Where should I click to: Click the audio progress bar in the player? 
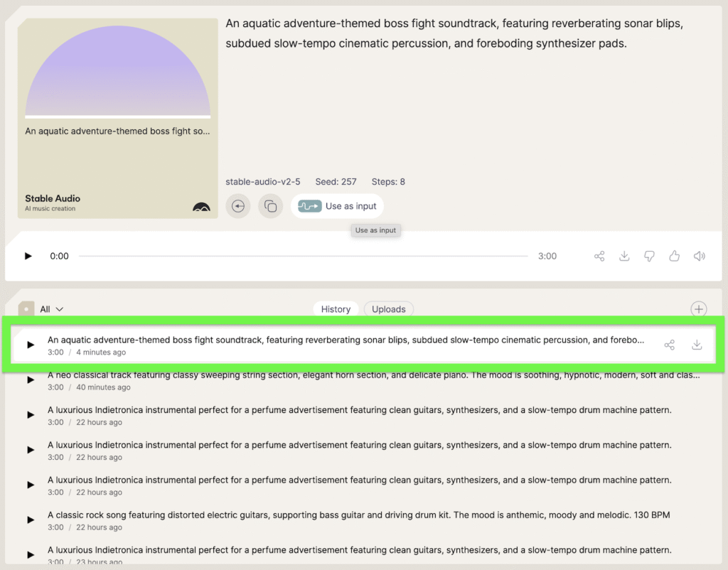click(303, 256)
